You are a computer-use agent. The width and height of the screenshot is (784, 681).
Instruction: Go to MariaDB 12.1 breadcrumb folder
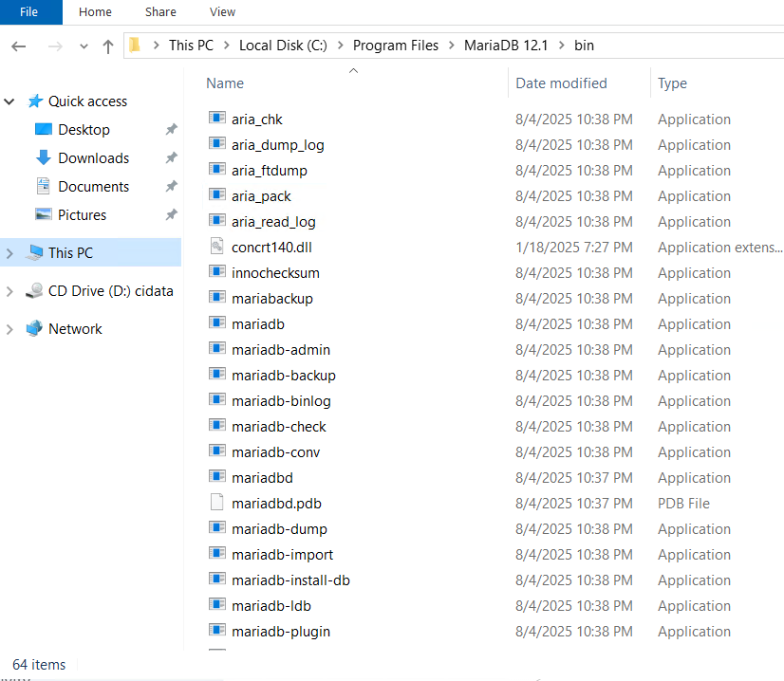pyautogui.click(x=506, y=46)
